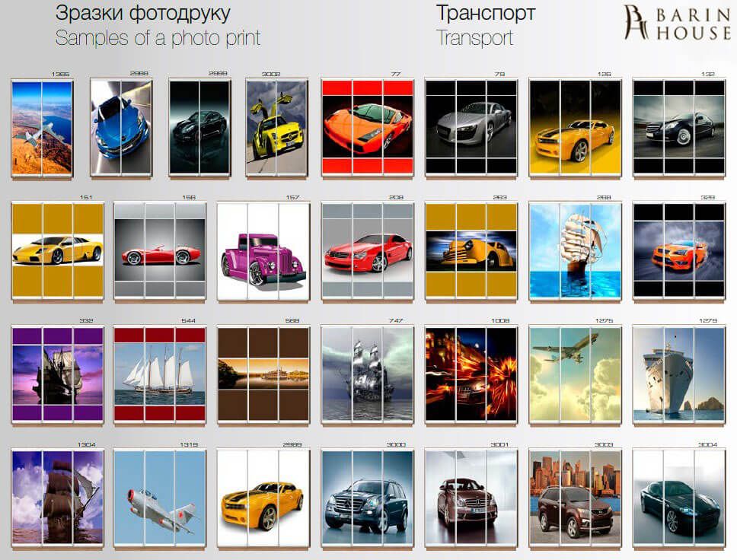Select the orange Lamborghini print number 77
This screenshot has width=737, height=560.
(367, 128)
